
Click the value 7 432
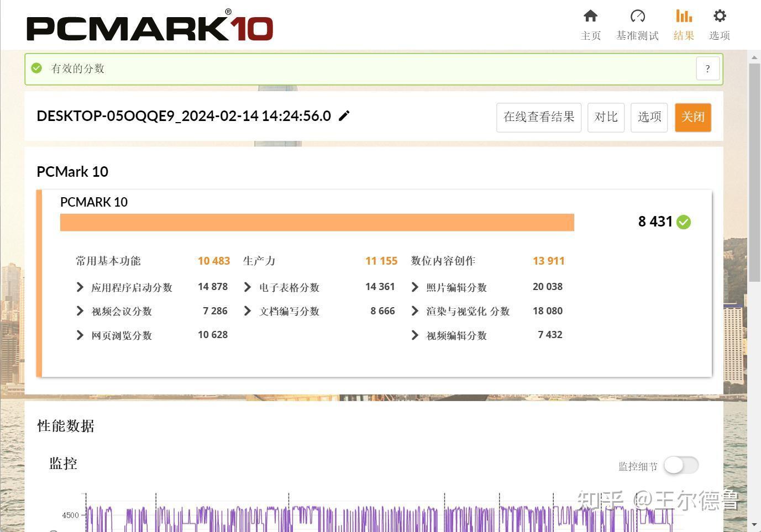550,335
